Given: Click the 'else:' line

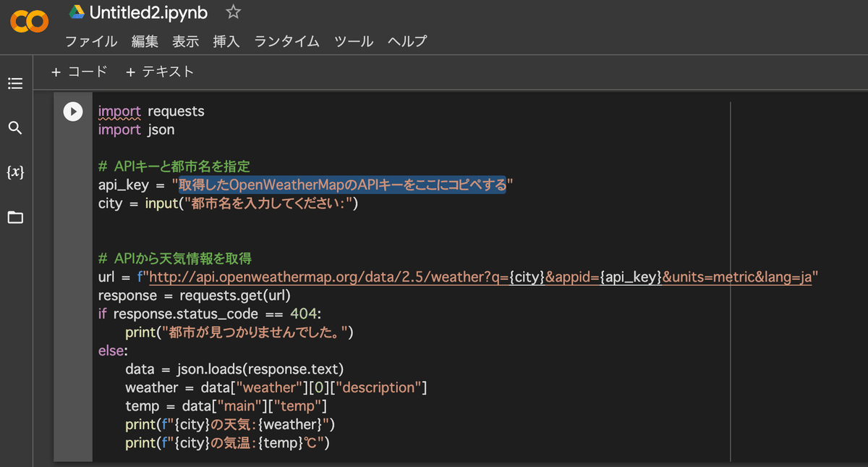Looking at the screenshot, I should point(113,350).
